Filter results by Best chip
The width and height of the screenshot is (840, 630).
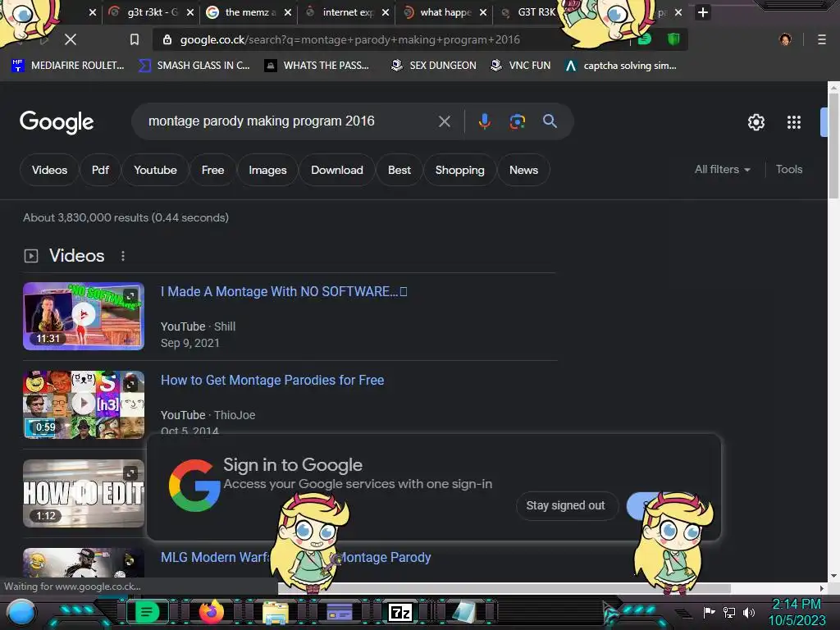[399, 170]
